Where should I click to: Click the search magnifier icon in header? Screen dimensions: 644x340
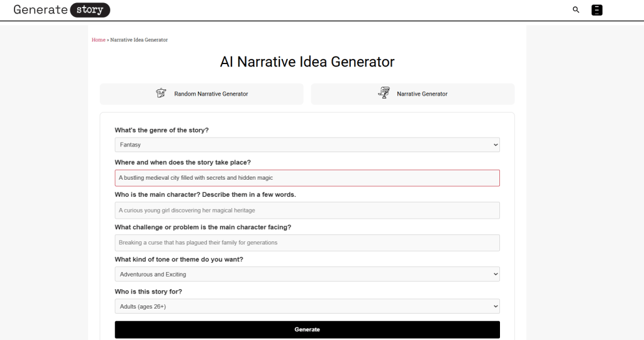[576, 10]
